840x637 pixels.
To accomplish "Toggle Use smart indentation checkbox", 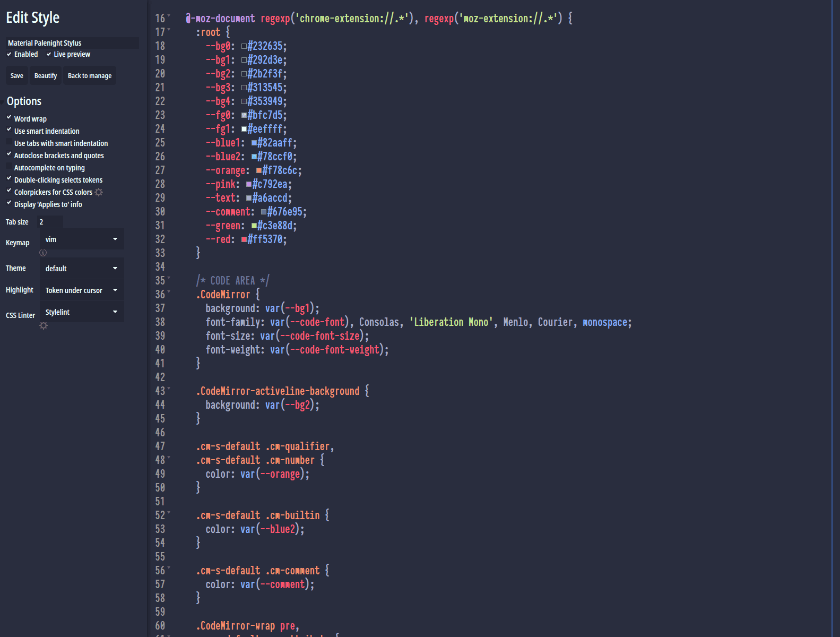I will tap(9, 130).
